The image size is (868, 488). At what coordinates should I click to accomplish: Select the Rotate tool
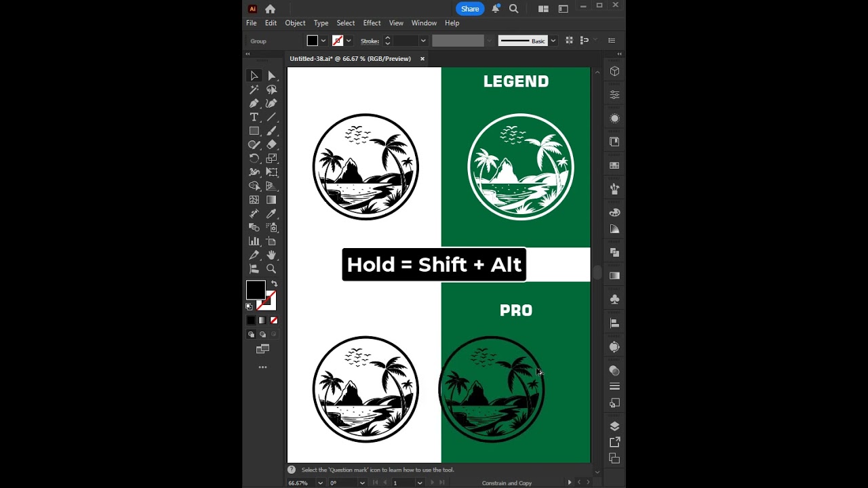tap(254, 159)
